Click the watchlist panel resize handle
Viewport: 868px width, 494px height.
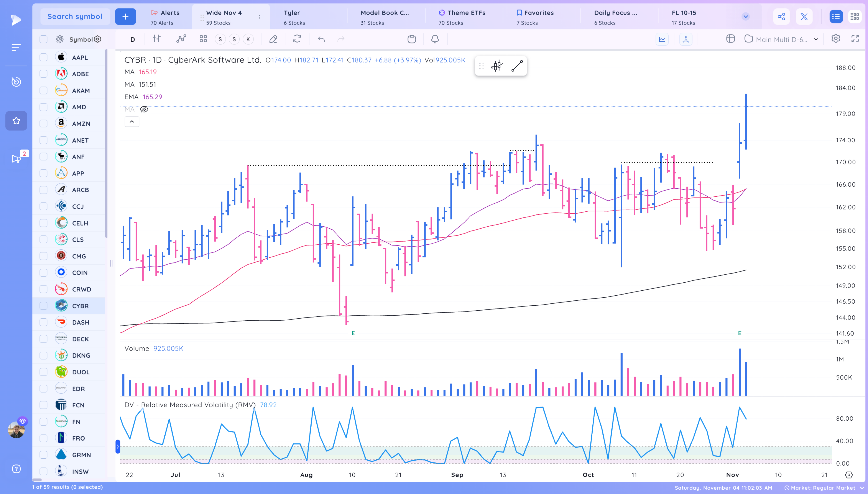click(111, 263)
